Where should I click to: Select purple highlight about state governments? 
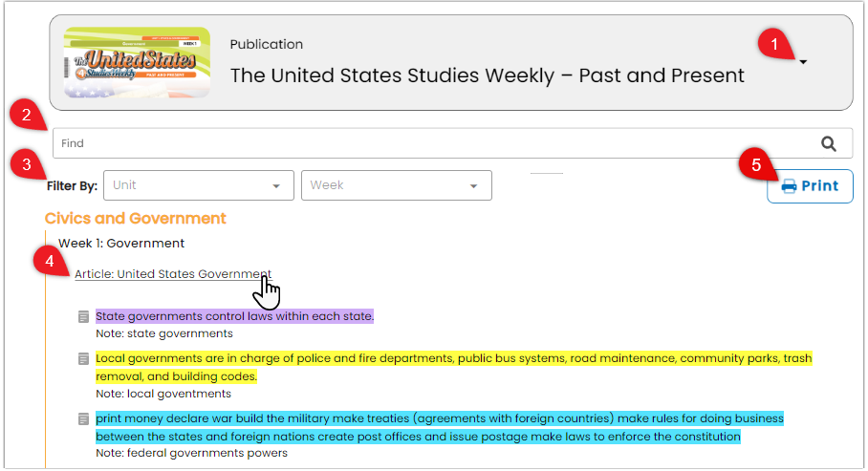point(235,316)
